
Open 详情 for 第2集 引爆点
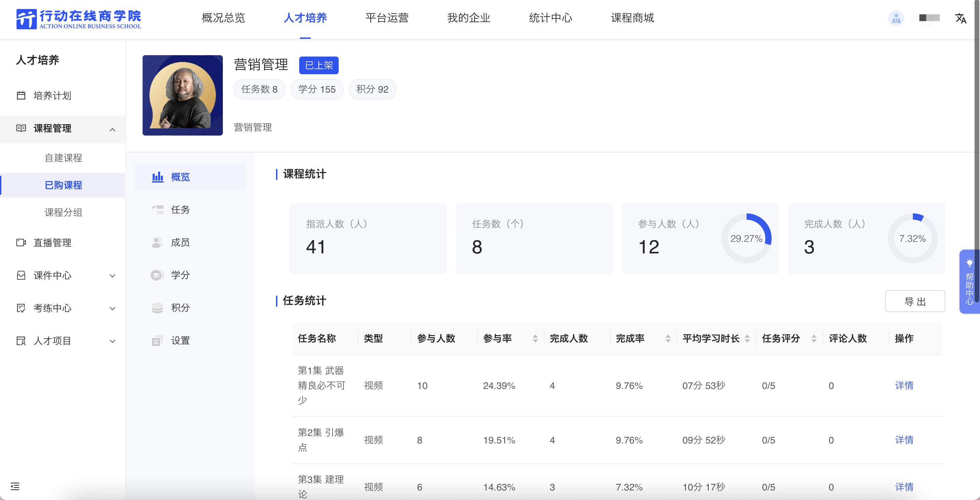click(x=904, y=440)
